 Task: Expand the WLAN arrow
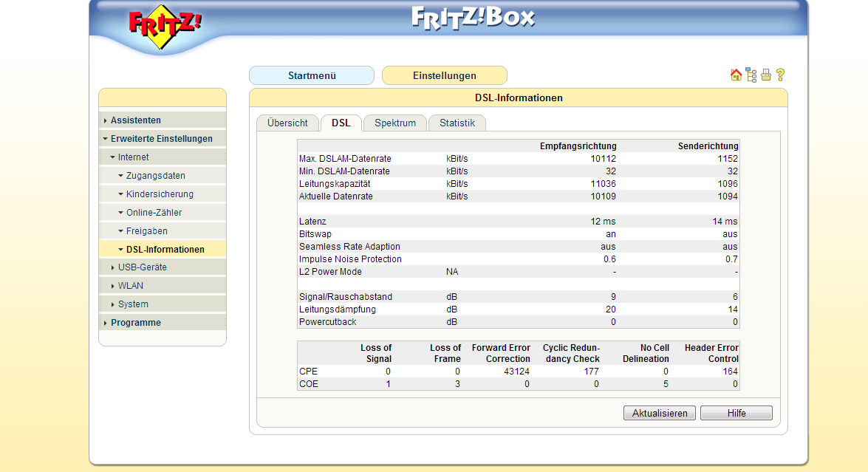point(113,286)
